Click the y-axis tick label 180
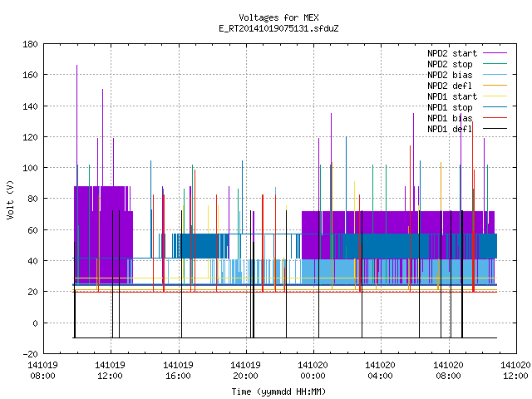 click(30, 44)
